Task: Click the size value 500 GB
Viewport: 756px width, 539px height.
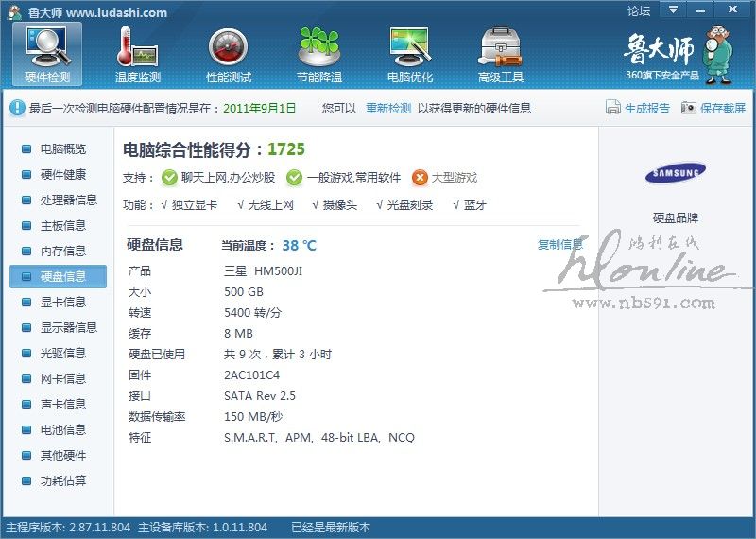Action: tap(244, 292)
